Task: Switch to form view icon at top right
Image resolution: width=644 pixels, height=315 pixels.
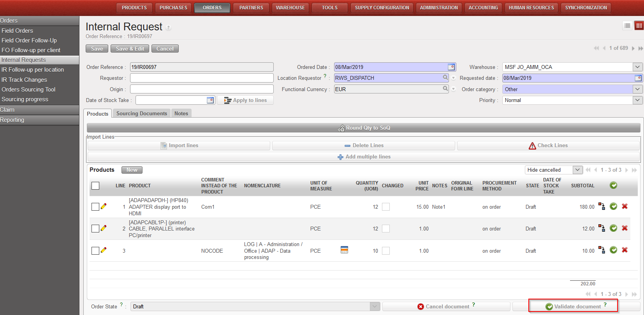Action: click(x=639, y=26)
